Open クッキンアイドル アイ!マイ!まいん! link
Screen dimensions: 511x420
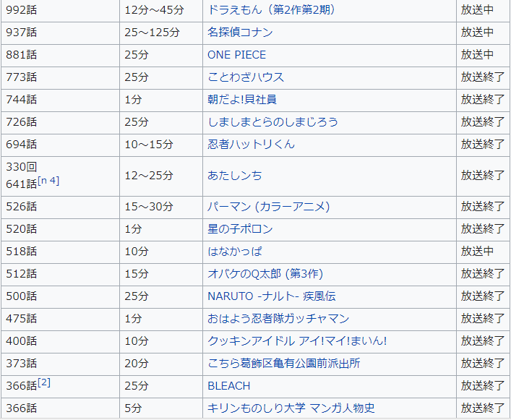click(x=296, y=341)
